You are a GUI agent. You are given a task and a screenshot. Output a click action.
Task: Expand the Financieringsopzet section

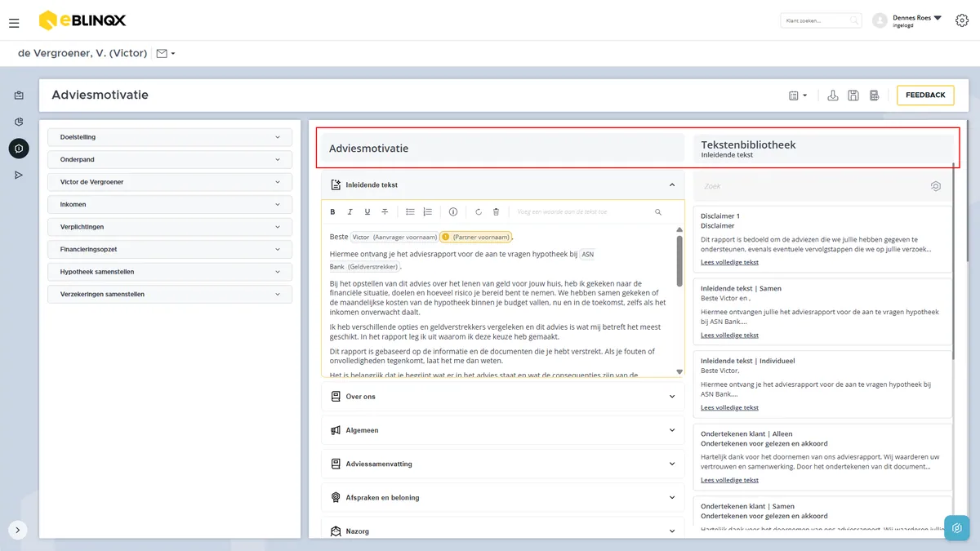170,249
